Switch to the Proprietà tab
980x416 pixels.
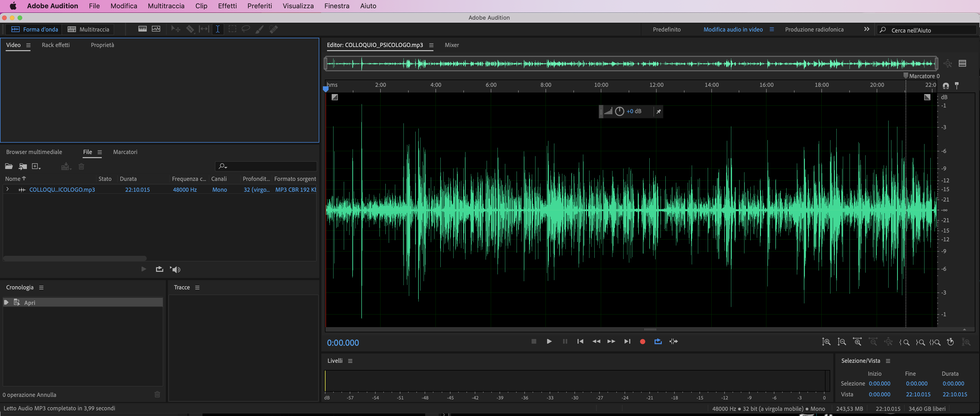[102, 45]
